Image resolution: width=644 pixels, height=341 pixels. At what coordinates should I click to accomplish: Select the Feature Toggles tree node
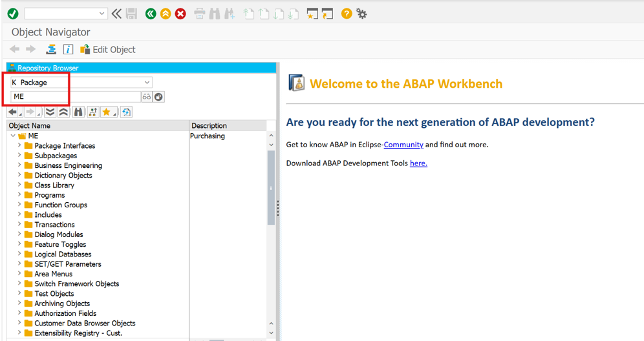point(60,244)
